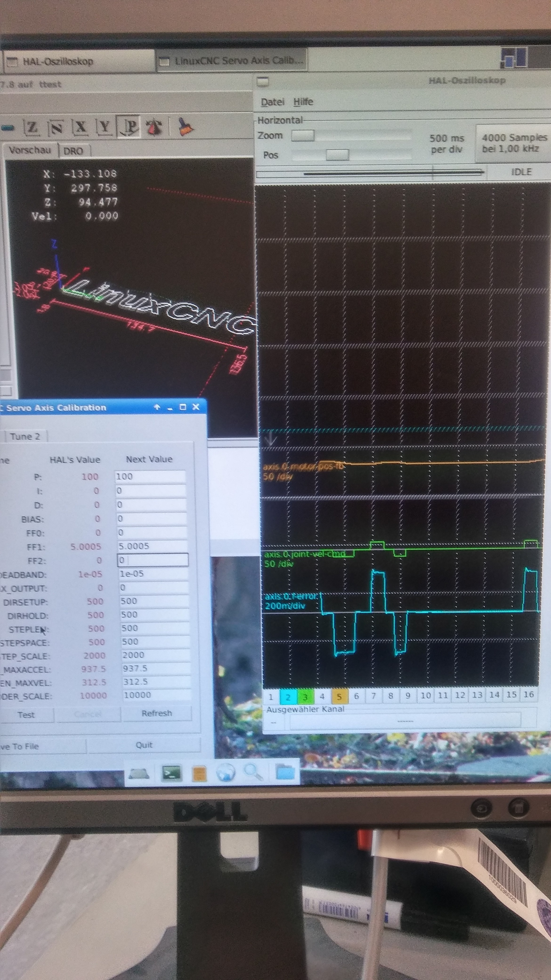Viewport: 551px width, 980px height.
Task: Click the FF2 next value field
Action: click(152, 560)
